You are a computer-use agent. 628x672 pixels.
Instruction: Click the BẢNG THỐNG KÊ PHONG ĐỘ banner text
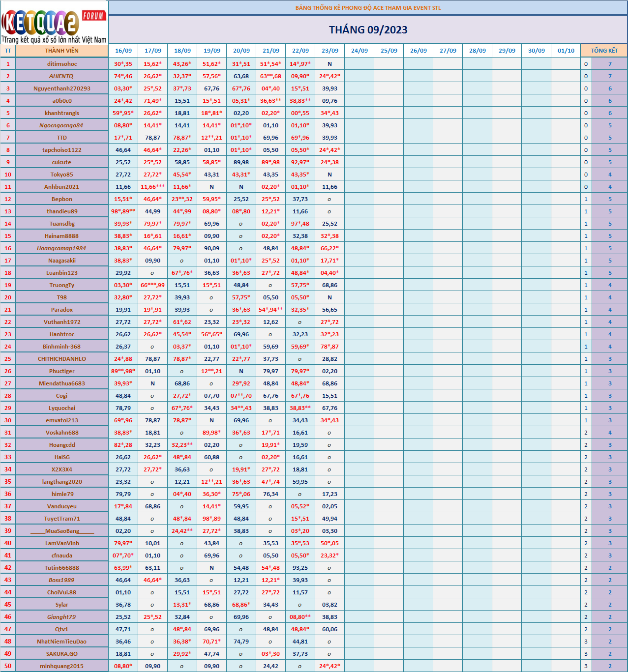click(368, 8)
